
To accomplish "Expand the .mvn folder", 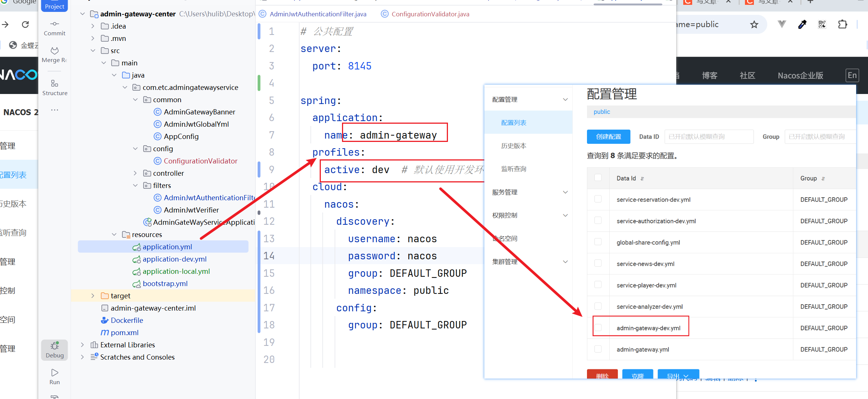I will (x=93, y=38).
